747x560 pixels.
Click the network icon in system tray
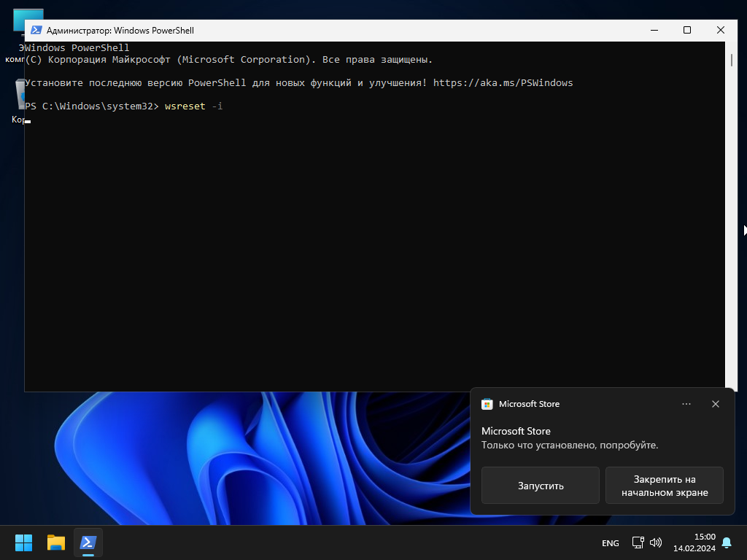point(638,542)
